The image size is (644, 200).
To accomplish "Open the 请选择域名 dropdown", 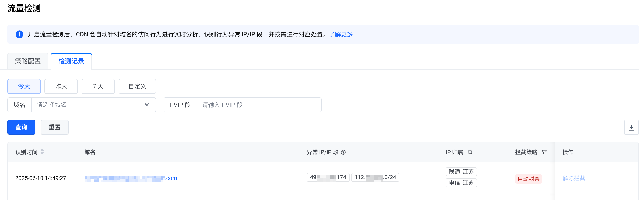I will pos(93,105).
